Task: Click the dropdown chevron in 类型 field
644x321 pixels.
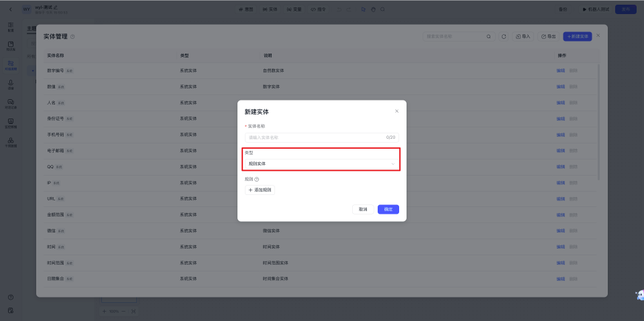Action: coord(393,164)
